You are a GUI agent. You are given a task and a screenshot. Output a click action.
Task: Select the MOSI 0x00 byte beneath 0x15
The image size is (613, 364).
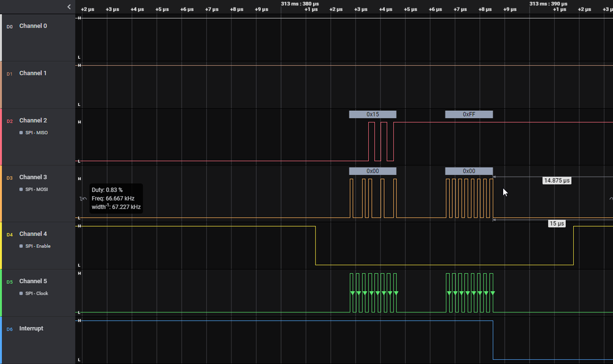point(372,171)
